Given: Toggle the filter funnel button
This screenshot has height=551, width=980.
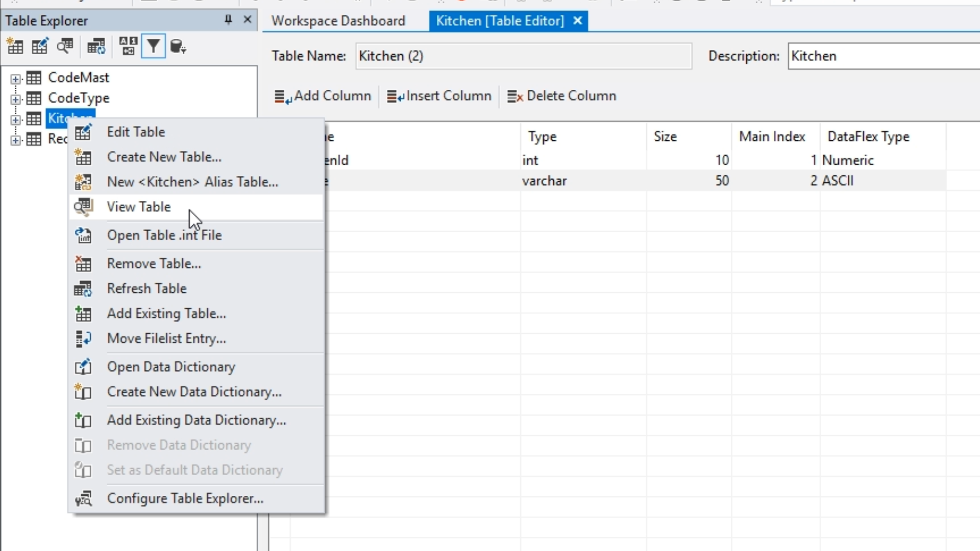Looking at the screenshot, I should coord(153,46).
